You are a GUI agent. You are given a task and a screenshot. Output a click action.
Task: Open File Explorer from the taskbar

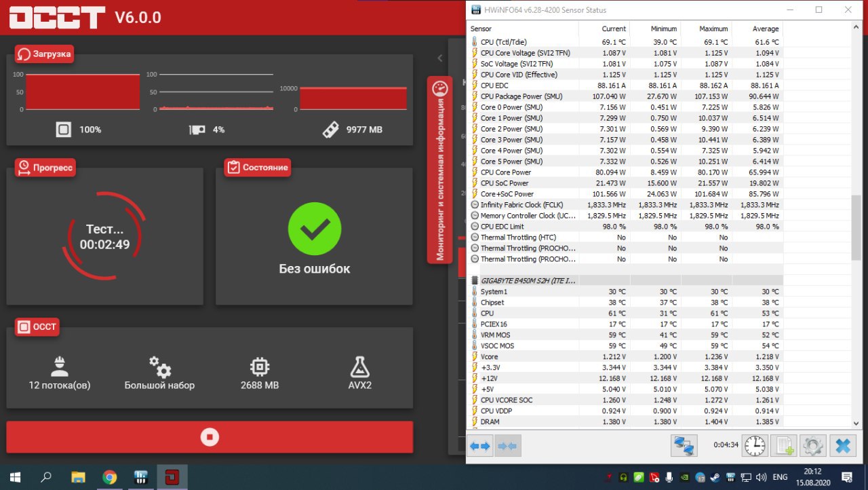click(x=78, y=477)
